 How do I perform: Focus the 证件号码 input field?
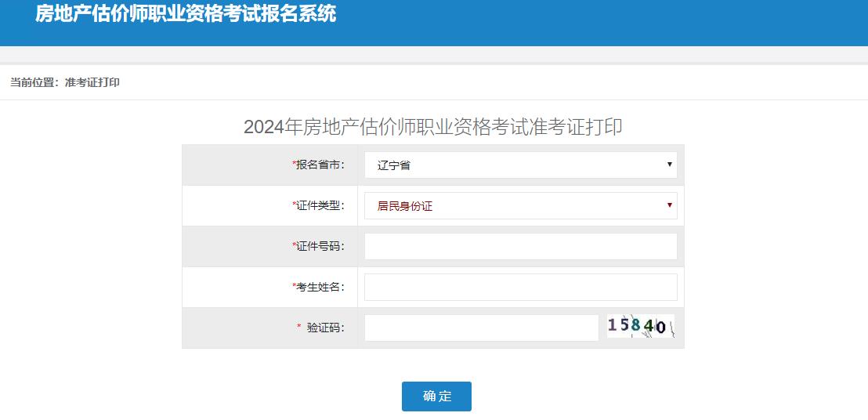coord(520,246)
